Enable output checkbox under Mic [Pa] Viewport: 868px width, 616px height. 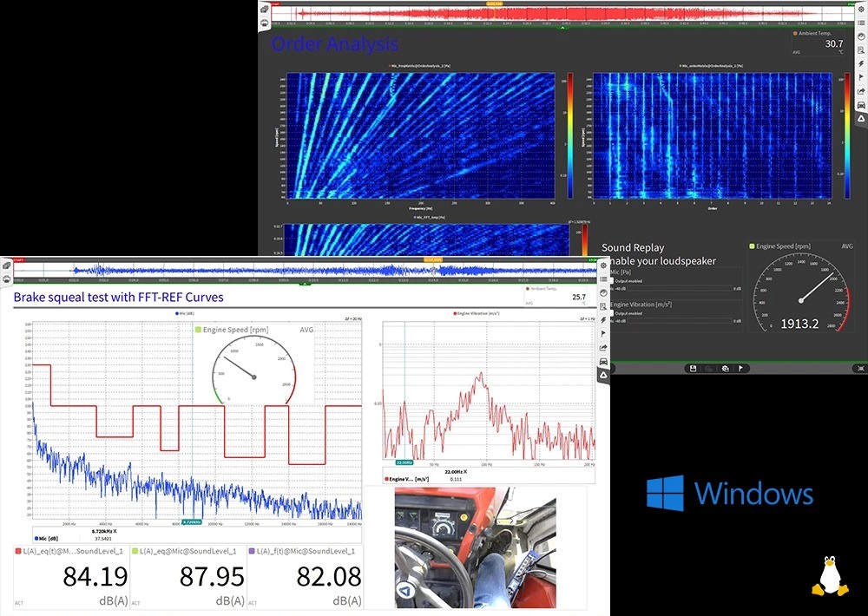(x=612, y=281)
